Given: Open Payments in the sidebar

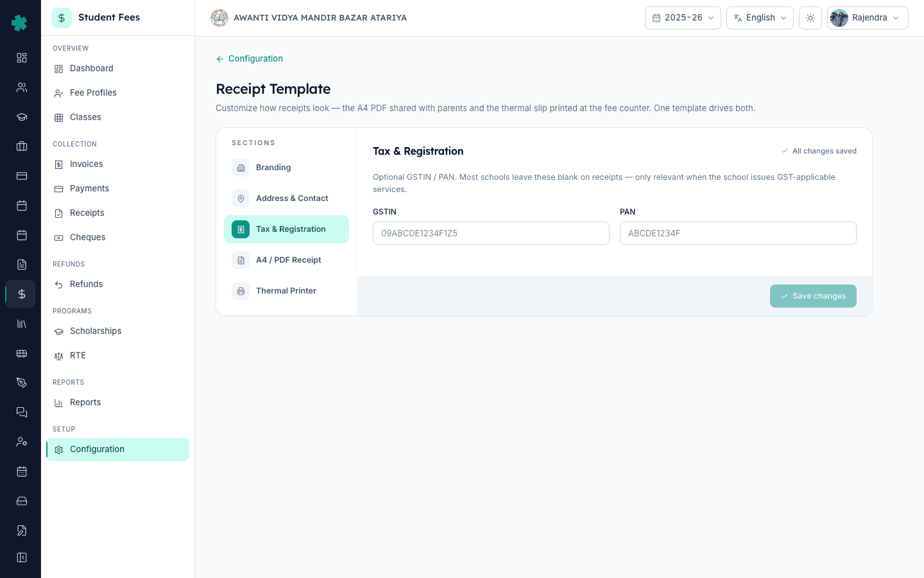Looking at the screenshot, I should pos(117,189).
